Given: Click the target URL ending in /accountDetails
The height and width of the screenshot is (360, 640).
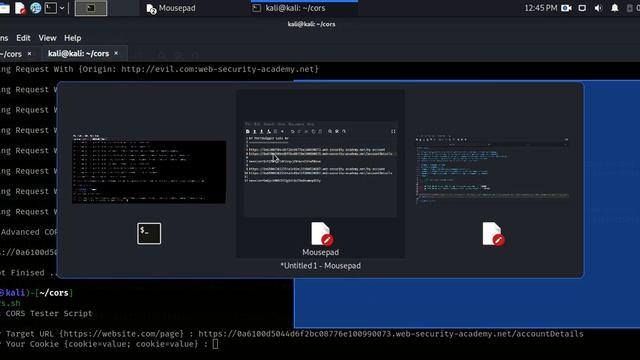Looking at the screenshot, I should tap(391, 334).
